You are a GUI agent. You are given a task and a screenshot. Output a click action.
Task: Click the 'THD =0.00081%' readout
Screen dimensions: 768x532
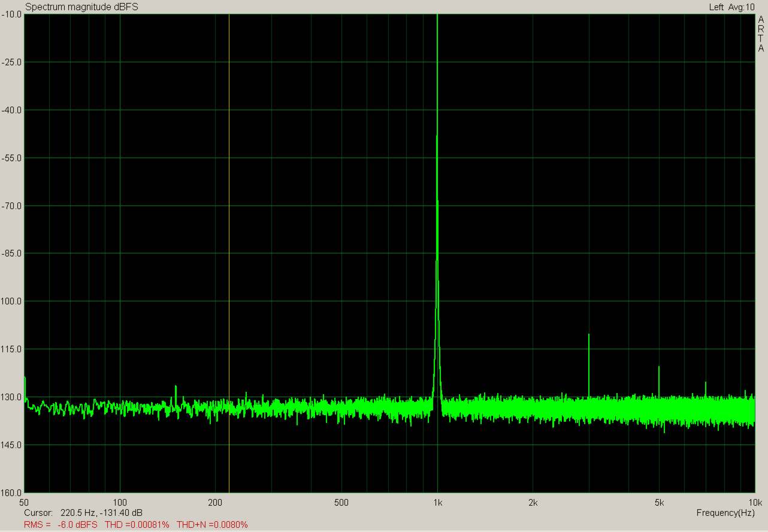pyautogui.click(x=137, y=524)
